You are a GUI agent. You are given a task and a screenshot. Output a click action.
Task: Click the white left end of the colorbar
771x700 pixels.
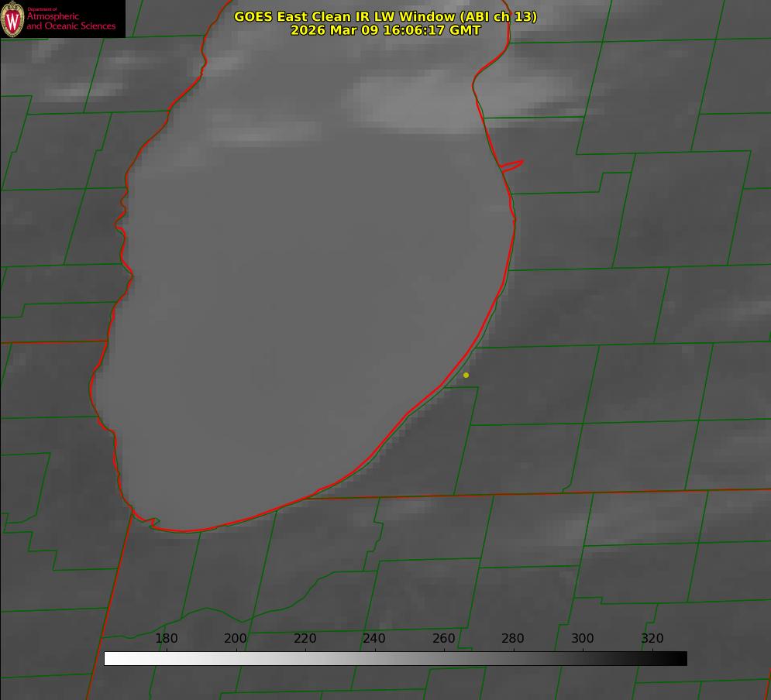(110, 659)
